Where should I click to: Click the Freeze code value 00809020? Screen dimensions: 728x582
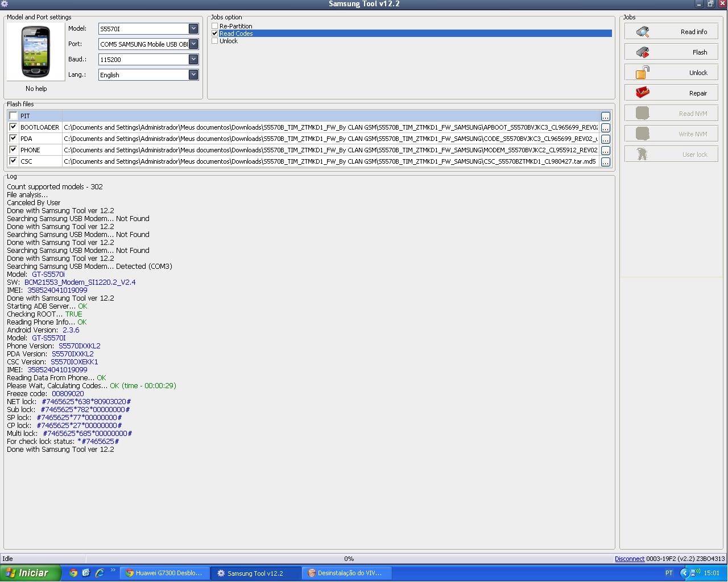pyautogui.click(x=68, y=393)
